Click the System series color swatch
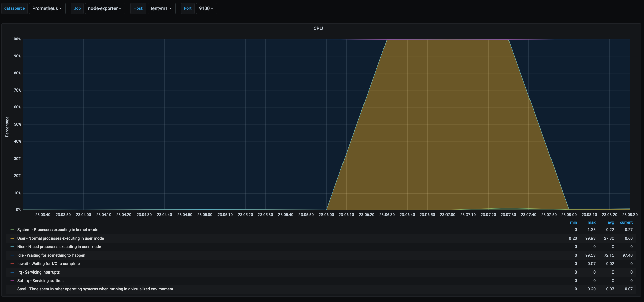Viewport: 644px width, 302px height. coord(12,230)
